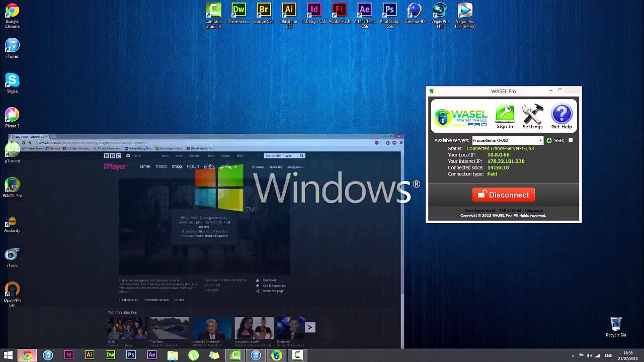Click the ENG language indicator

(x=609, y=356)
